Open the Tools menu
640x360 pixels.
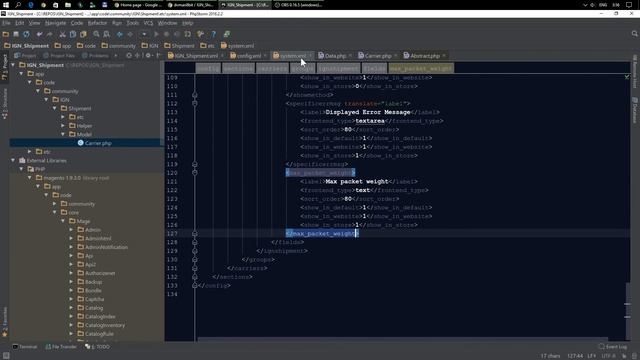[x=133, y=23]
